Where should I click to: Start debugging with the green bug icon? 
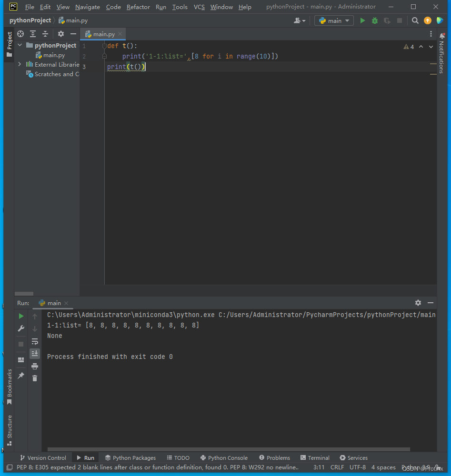(375, 20)
